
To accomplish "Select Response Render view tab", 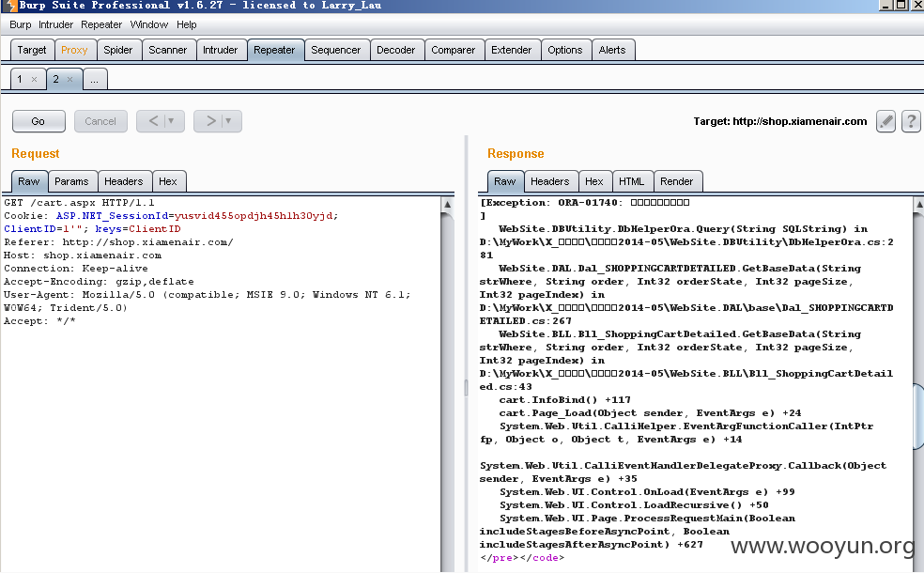I will click(676, 181).
